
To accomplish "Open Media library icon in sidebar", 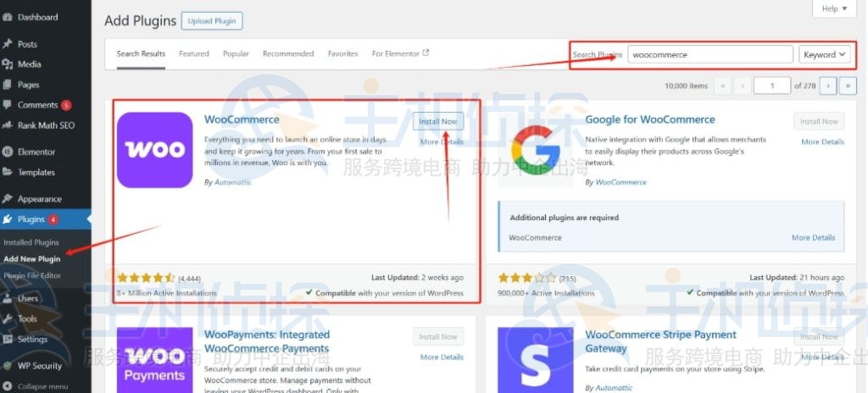I will 7,64.
